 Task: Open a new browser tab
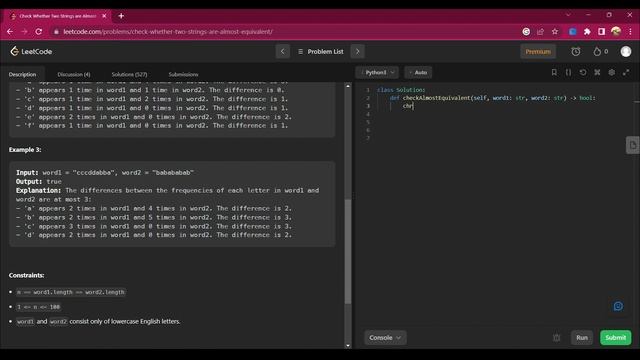coord(121,16)
